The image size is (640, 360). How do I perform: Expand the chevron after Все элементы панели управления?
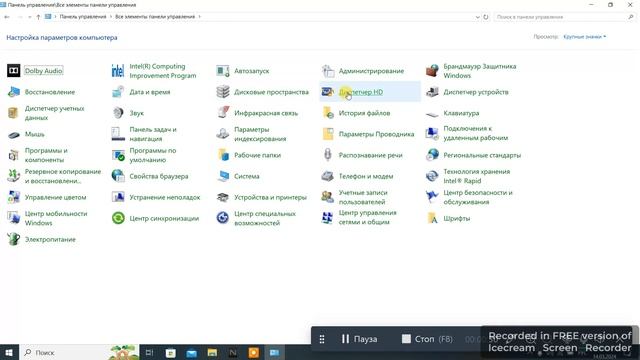(200, 17)
